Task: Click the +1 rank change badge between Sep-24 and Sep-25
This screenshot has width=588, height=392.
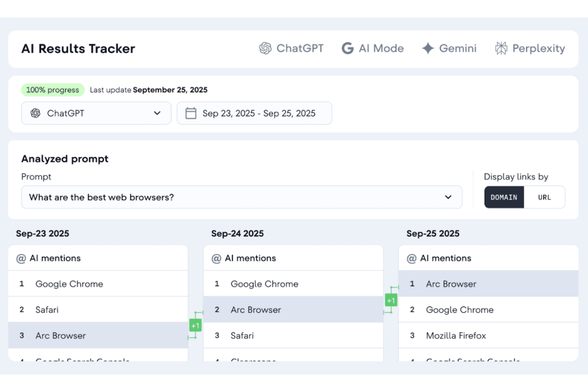Action: (391, 301)
